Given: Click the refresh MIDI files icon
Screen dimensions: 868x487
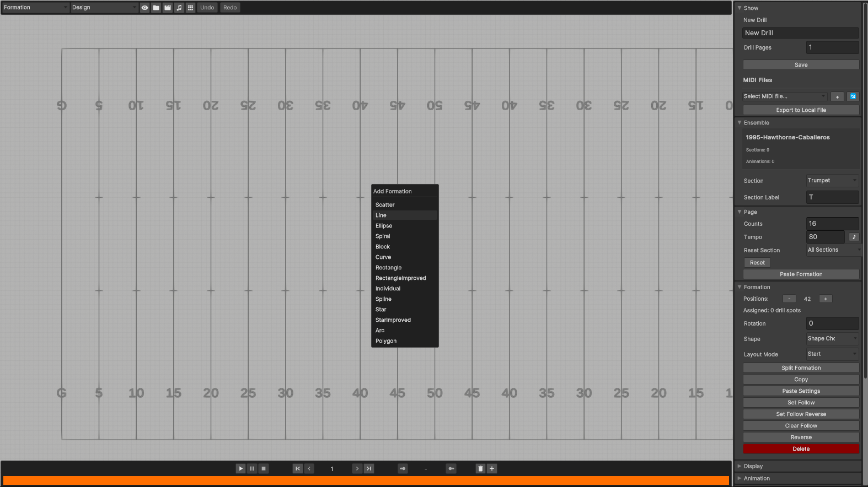Looking at the screenshot, I should click(853, 96).
